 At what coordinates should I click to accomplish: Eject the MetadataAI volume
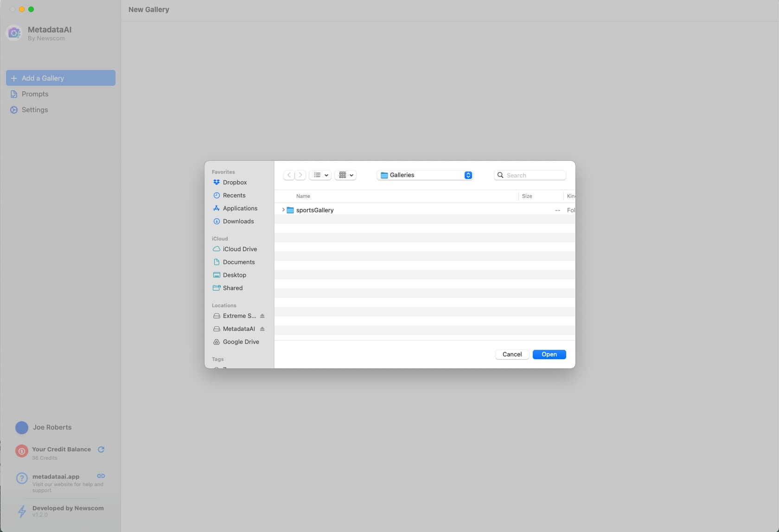[262, 329]
